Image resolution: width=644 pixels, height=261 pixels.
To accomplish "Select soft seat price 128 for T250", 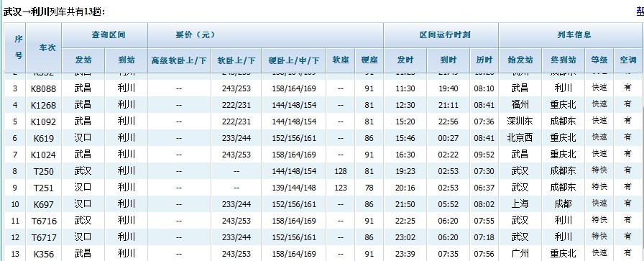I will (341, 171).
